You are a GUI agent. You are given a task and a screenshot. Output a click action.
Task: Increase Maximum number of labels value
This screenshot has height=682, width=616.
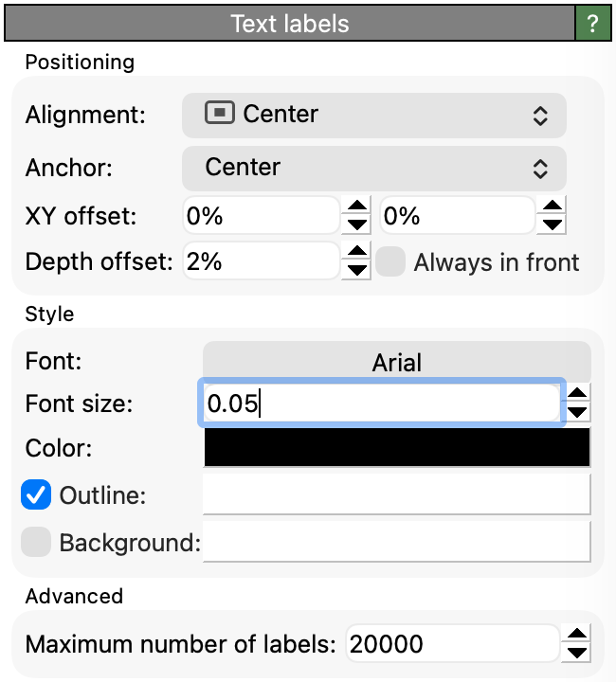(x=577, y=634)
